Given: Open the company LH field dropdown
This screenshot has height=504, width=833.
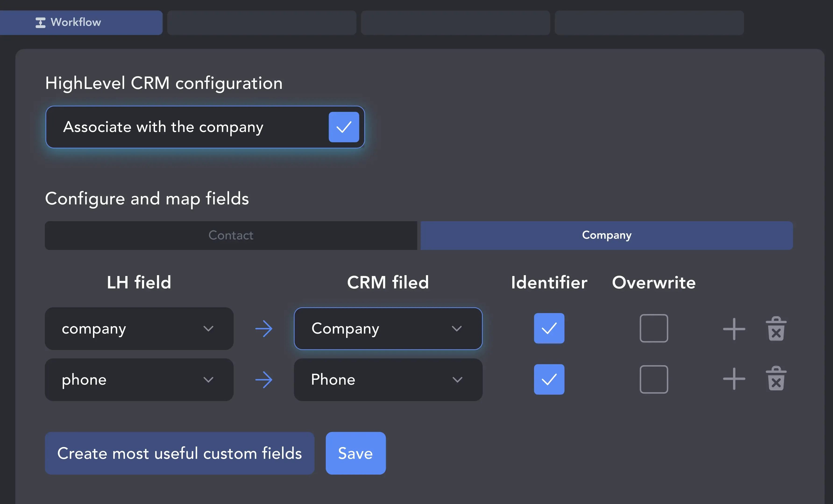Looking at the screenshot, I should [139, 328].
